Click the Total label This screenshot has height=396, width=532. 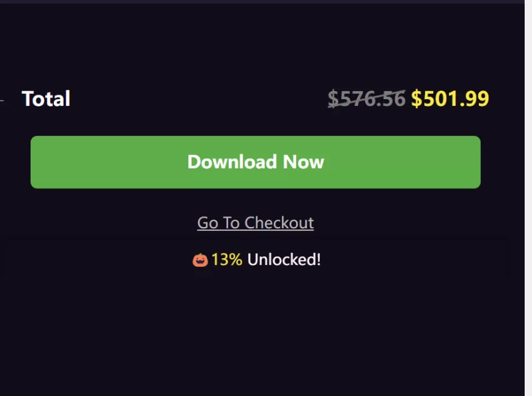click(x=46, y=99)
